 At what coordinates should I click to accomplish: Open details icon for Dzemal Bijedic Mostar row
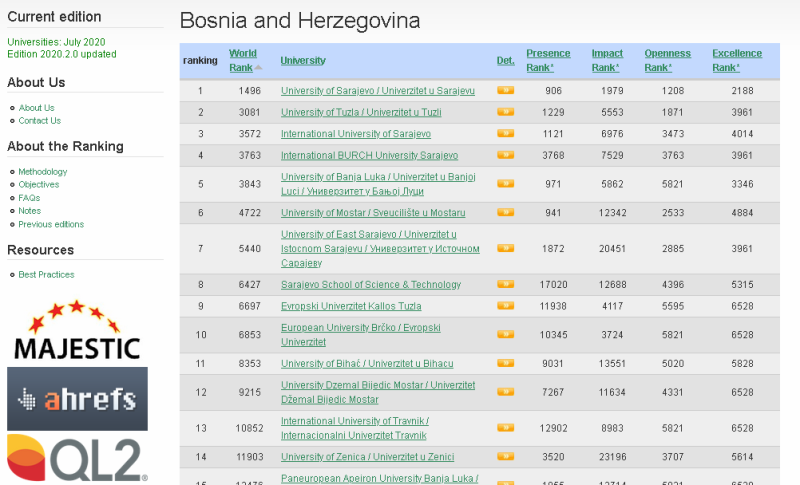[x=505, y=392]
